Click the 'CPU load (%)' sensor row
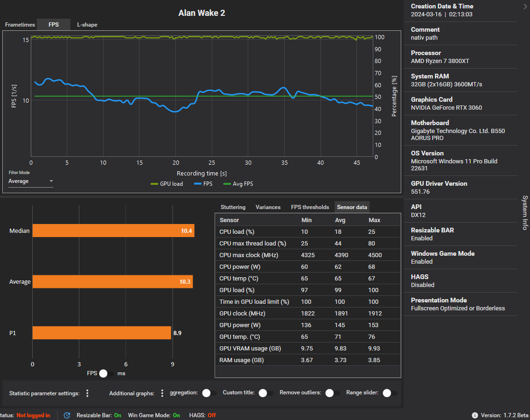This screenshot has height=420, width=530. [307, 231]
